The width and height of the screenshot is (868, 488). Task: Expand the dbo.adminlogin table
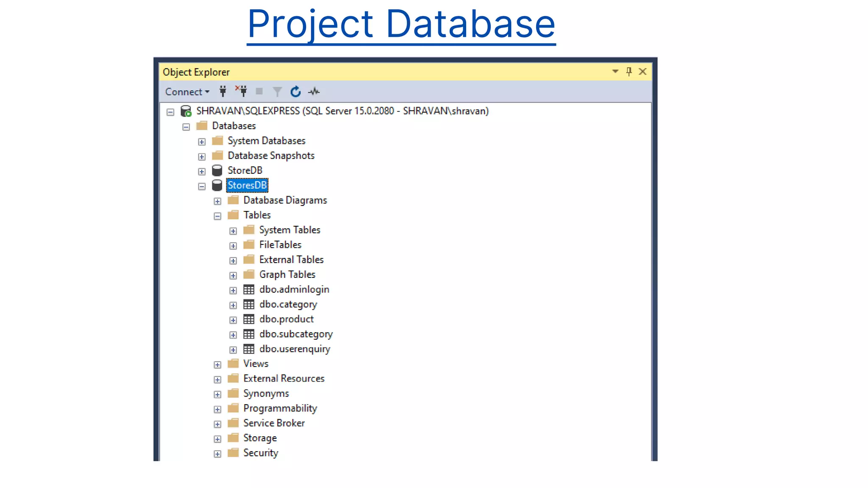(x=233, y=290)
